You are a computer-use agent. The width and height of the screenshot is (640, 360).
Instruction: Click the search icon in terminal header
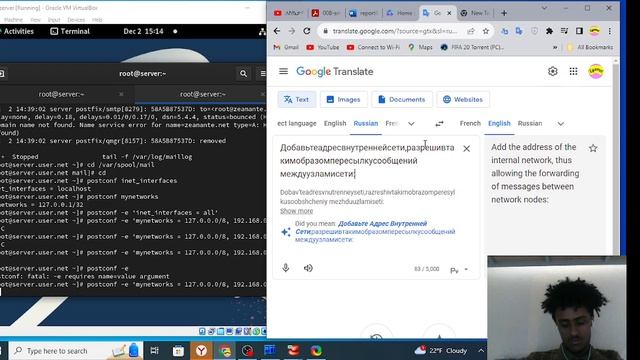[x=243, y=73]
